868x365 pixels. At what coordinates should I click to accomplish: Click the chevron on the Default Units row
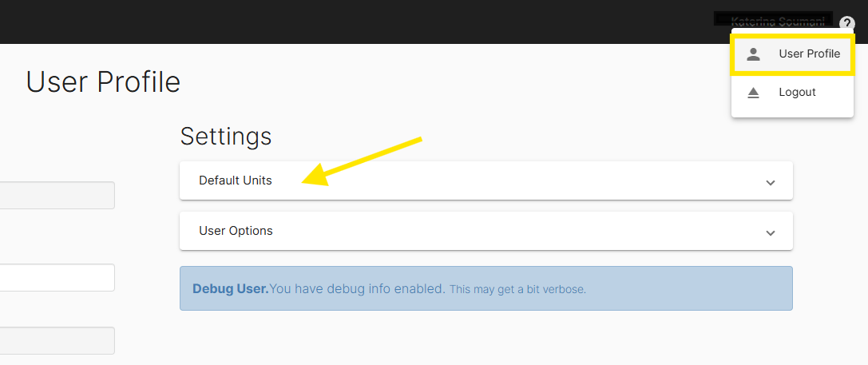tap(770, 182)
